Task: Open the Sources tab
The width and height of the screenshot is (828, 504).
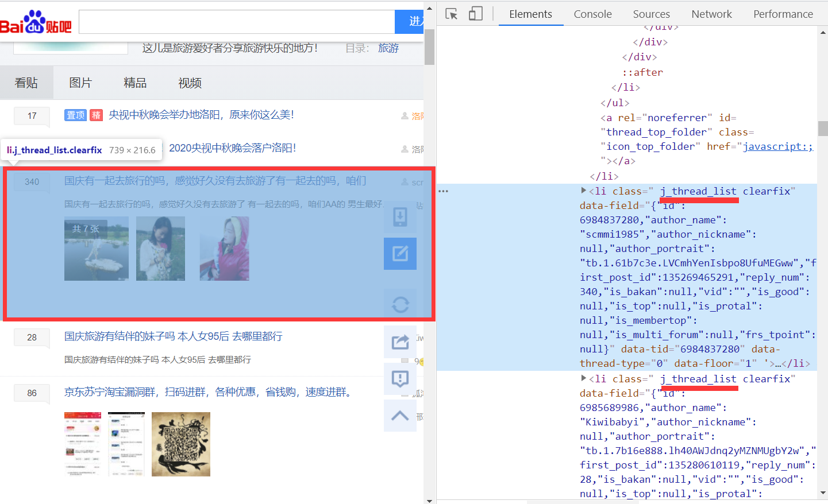Action: click(x=651, y=14)
